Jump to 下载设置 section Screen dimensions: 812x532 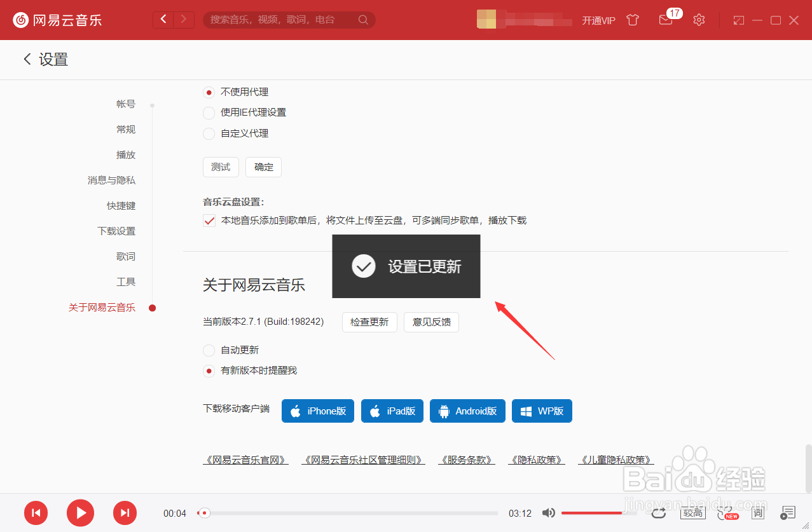coord(116,231)
